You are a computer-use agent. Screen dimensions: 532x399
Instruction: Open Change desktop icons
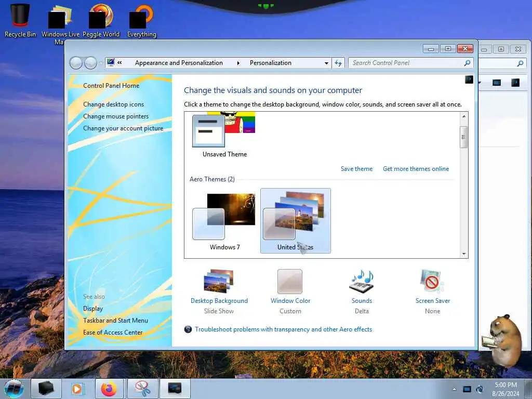point(113,104)
